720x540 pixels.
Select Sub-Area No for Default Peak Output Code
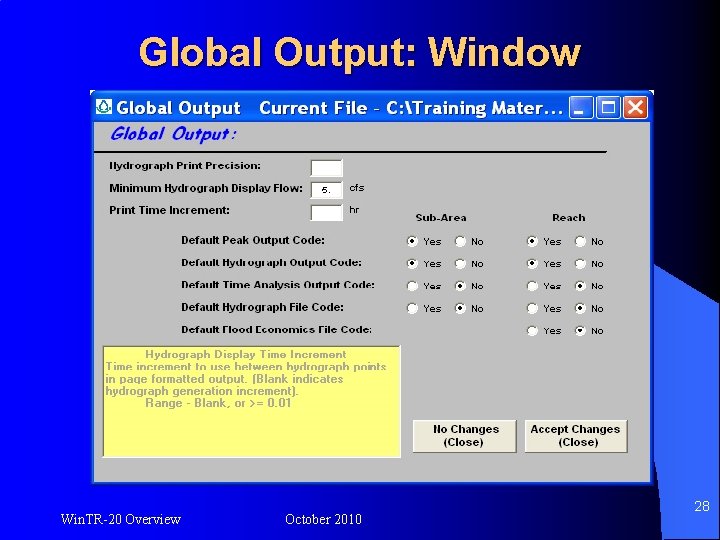[x=460, y=242]
